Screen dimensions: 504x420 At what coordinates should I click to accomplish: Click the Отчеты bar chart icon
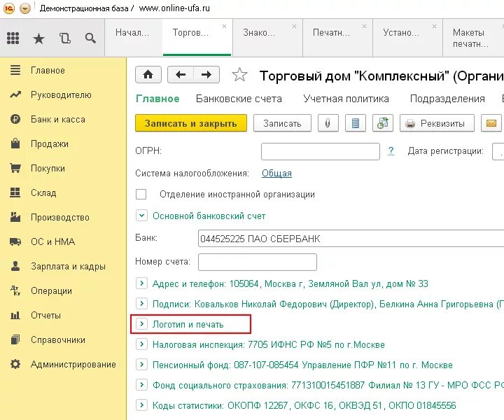(x=15, y=315)
